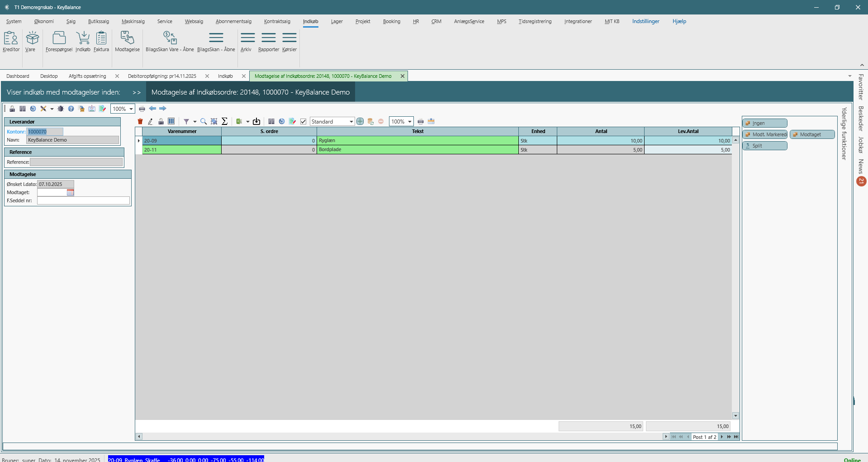Click the sigma sum icon
Screen dimensions: 868x462
coord(224,121)
